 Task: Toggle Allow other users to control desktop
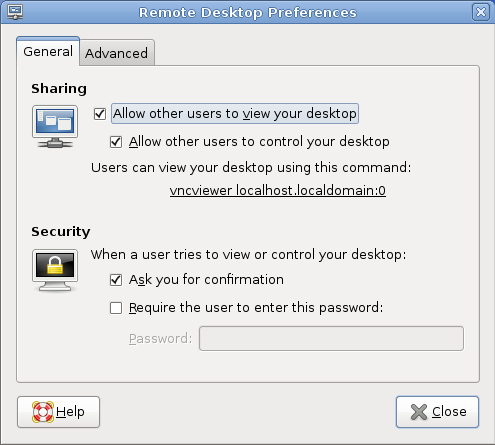coord(116,142)
